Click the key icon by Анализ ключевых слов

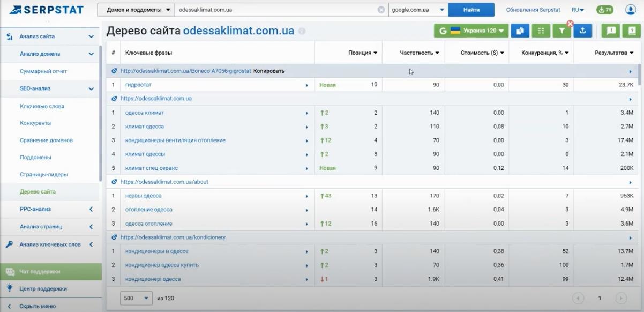[9, 244]
